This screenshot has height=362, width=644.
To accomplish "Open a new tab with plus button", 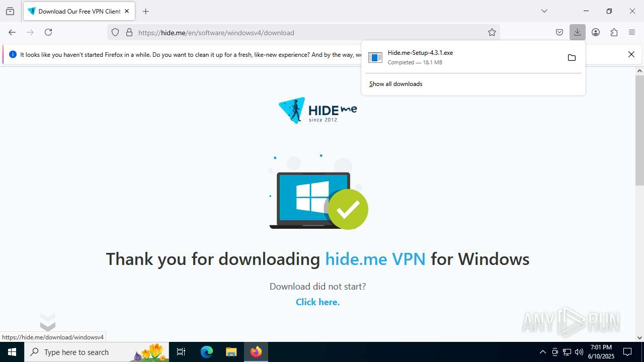I will [x=146, y=11].
